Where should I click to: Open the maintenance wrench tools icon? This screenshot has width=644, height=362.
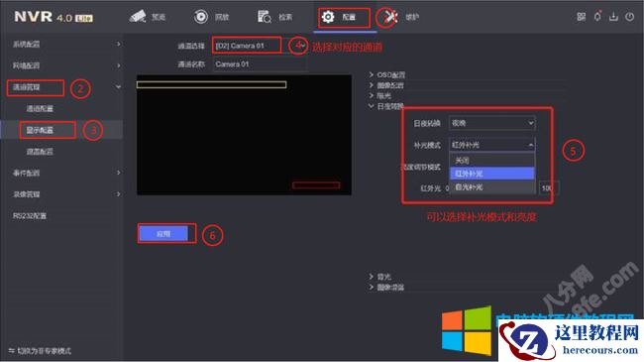click(x=390, y=17)
